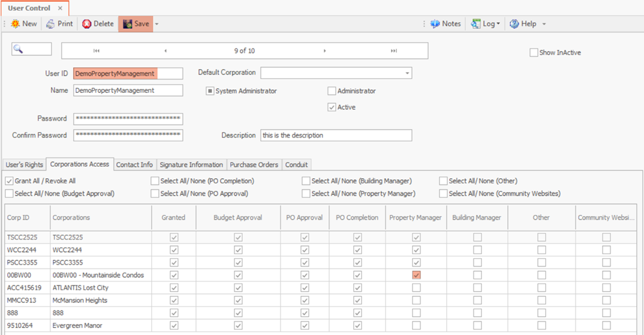
Task: Close the User Control tab
Action: click(x=60, y=8)
